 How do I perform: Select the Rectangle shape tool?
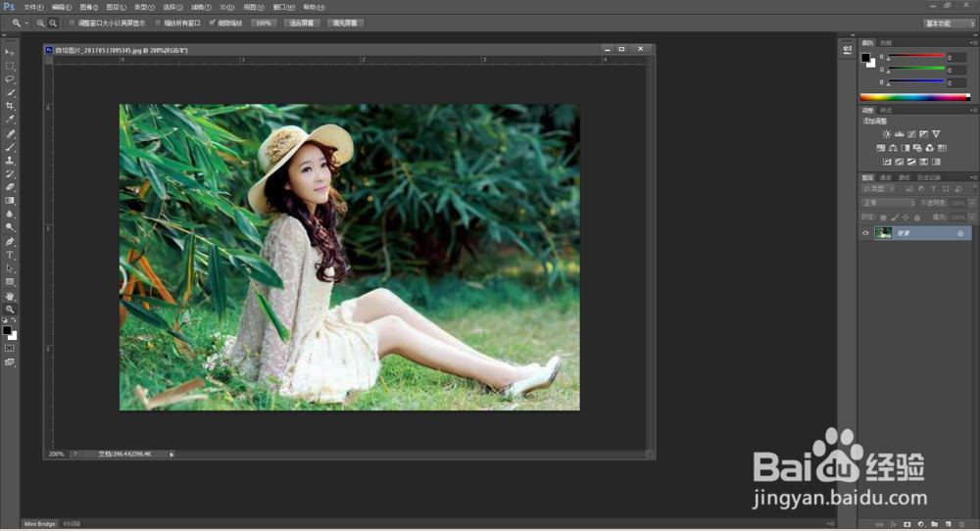point(10,282)
